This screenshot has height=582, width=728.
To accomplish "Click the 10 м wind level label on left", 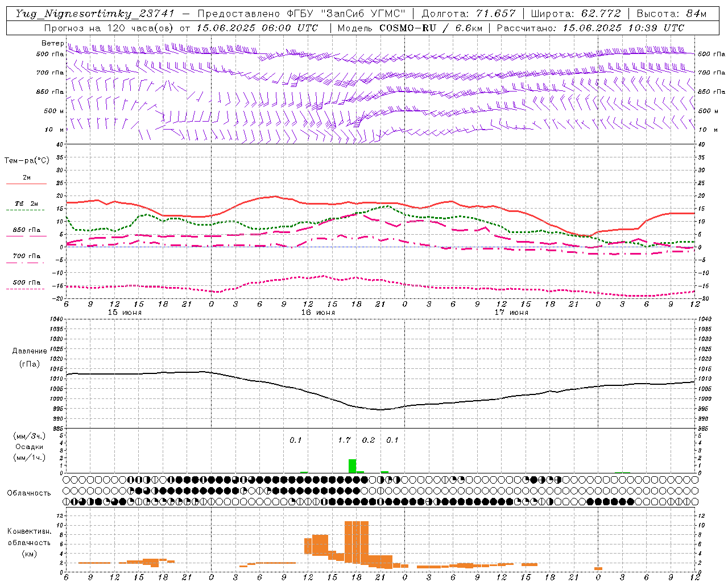I will 54,130.
